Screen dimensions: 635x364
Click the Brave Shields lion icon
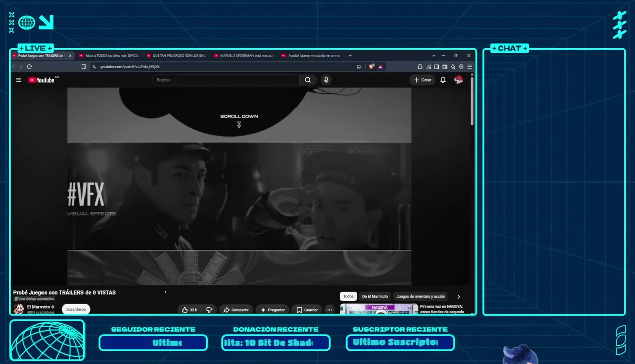pyautogui.click(x=372, y=66)
